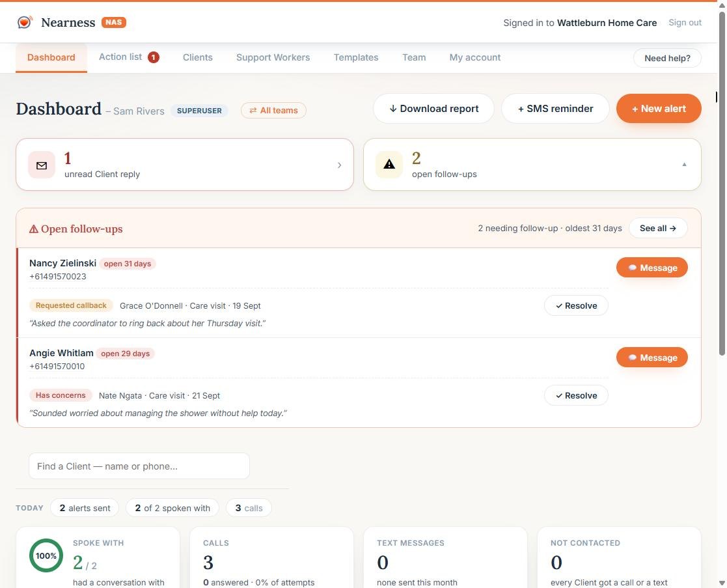Open My account tab
This screenshot has width=727, height=588.
click(474, 57)
